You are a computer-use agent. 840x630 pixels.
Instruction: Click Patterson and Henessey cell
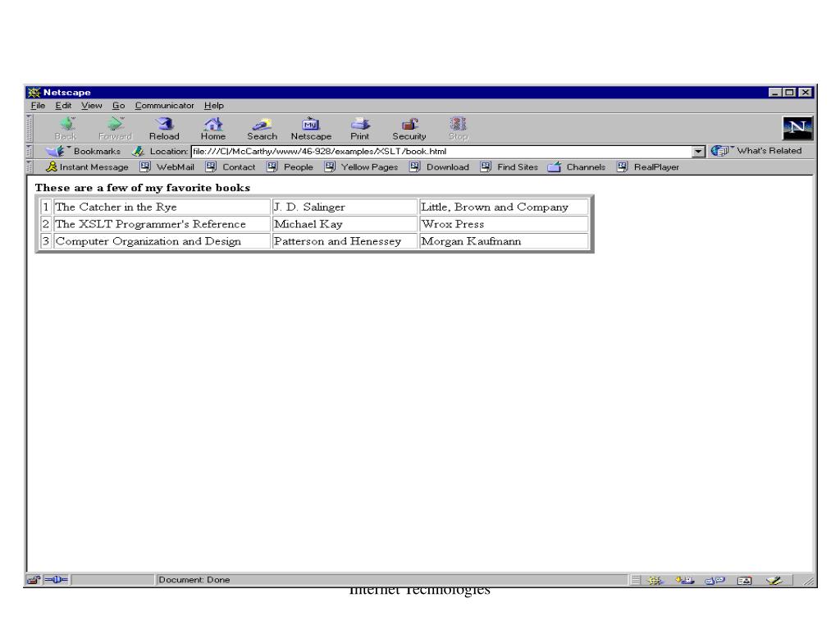345,241
